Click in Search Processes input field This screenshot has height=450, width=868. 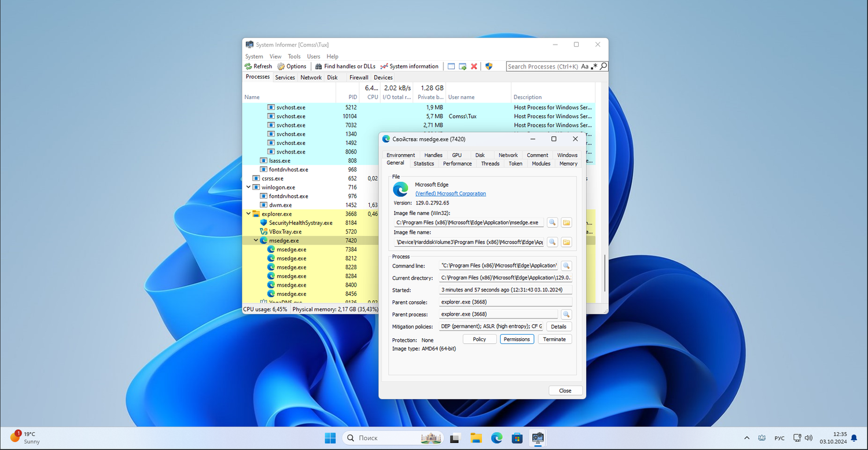542,67
